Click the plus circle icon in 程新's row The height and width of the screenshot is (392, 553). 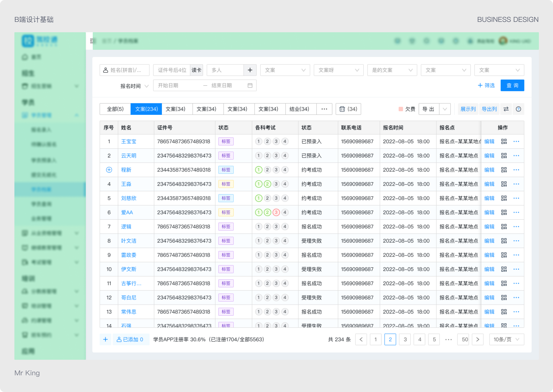pos(109,170)
